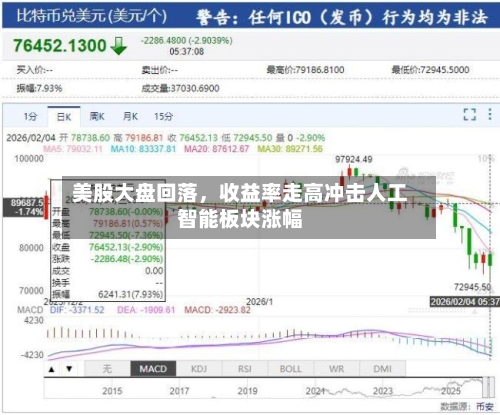Click the 比特币兑美元(美元/个) title
This screenshot has width=500, height=415.
[x=91, y=15]
